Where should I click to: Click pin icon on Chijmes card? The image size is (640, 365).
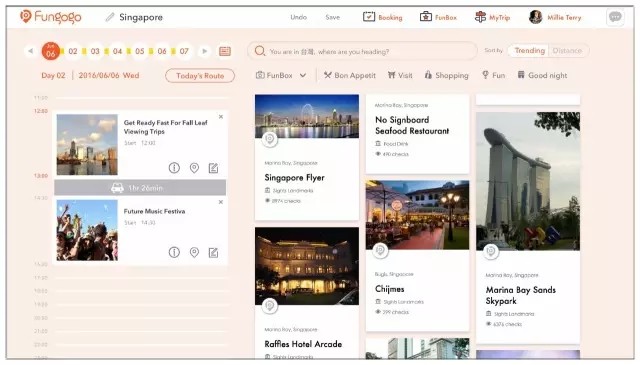pos(380,250)
